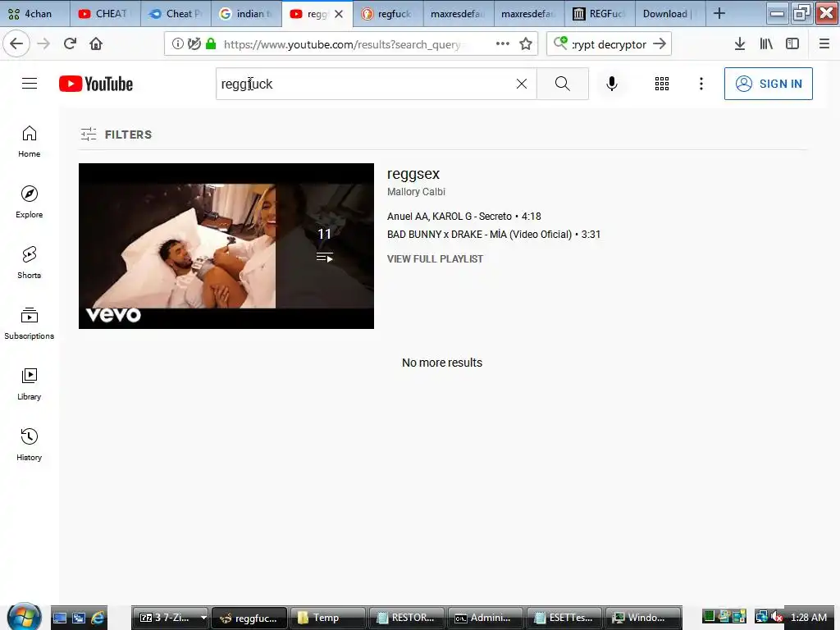The height and width of the screenshot is (630, 840).
Task: Open Firefox application menu
Action: point(824,44)
